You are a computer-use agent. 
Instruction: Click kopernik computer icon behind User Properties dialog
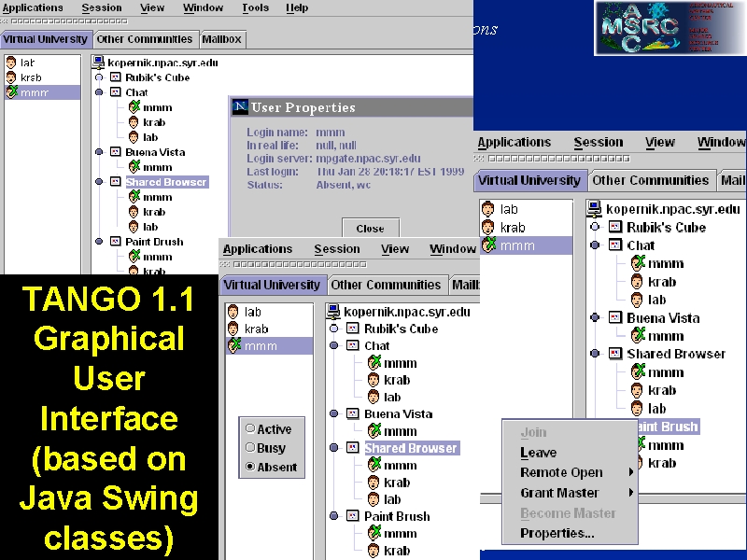coord(99,62)
